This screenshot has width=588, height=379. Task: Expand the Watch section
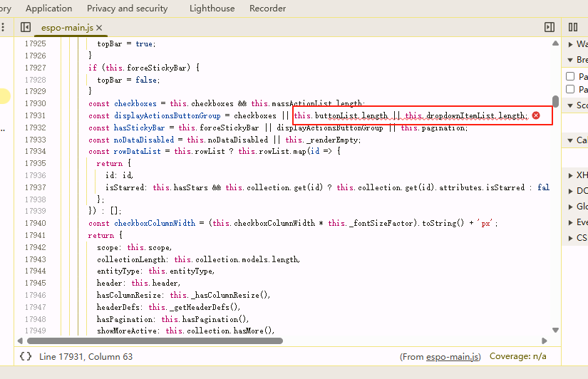571,44
